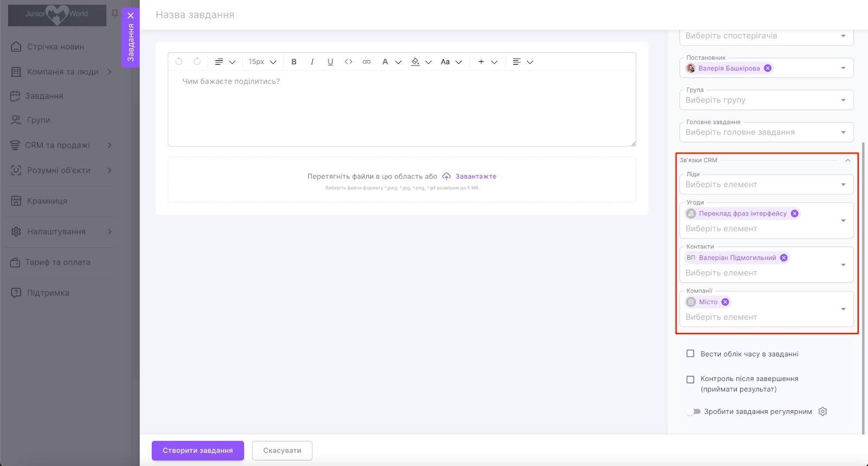
Task: Go to Завдання in the sidebar
Action: 44,96
